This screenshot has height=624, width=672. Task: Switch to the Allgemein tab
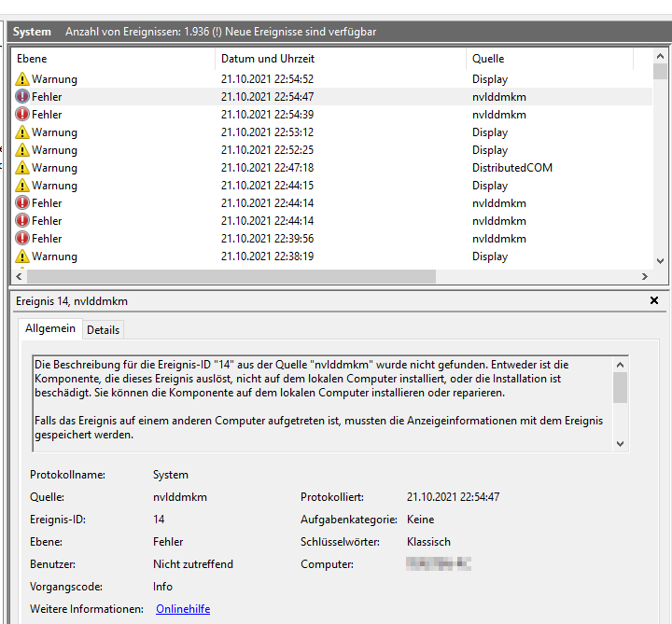50,328
